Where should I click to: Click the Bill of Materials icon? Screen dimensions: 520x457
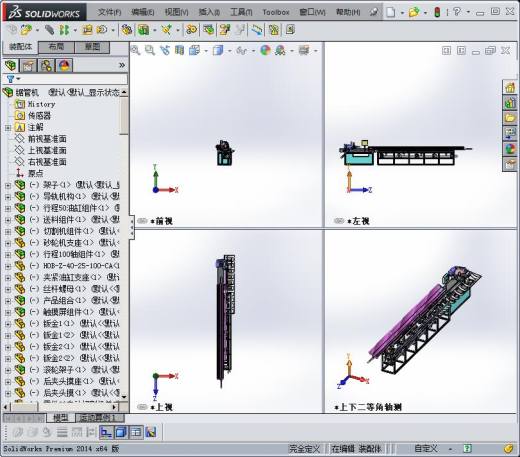(x=209, y=30)
